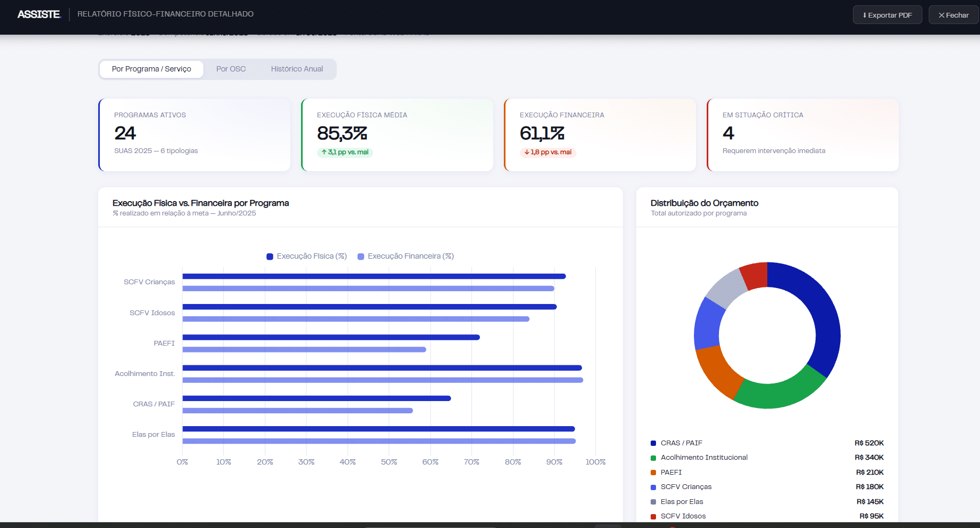Viewport: 980px width, 528px height.
Task: Click the Exportar PDF button
Action: pos(887,15)
